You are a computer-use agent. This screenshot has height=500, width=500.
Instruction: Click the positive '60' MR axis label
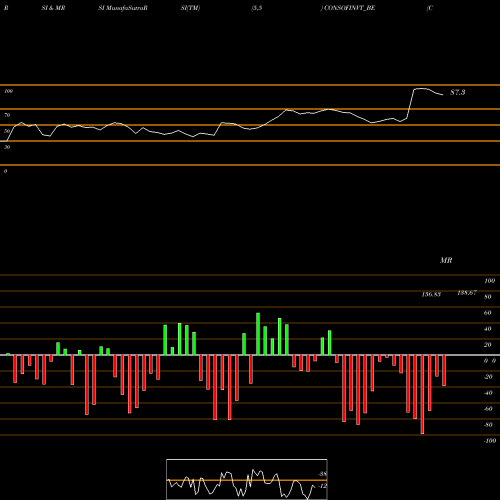pos(488,313)
